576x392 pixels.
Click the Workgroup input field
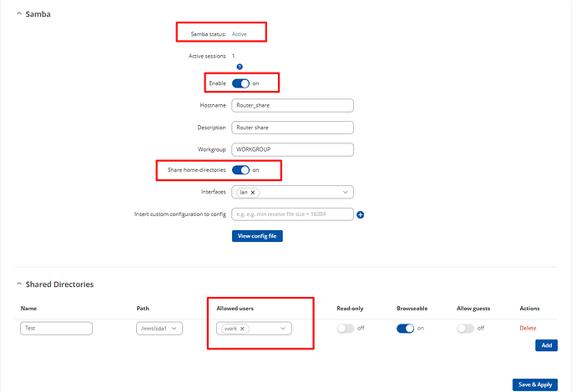(x=292, y=149)
